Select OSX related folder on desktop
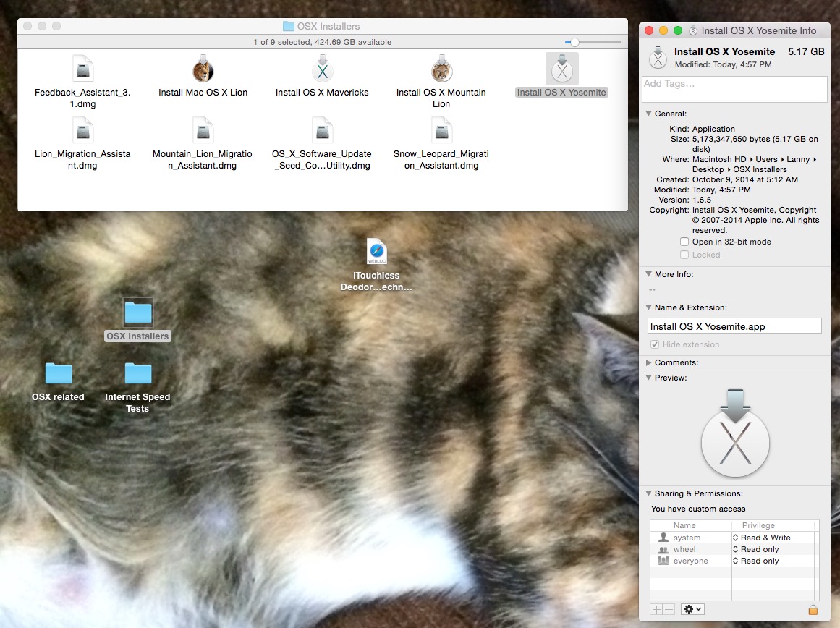The height and width of the screenshot is (628, 840). (x=59, y=373)
